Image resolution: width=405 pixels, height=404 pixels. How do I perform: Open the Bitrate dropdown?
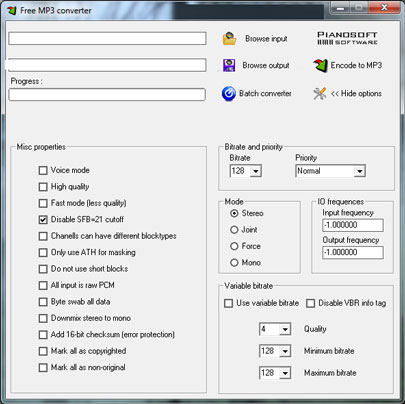point(256,171)
